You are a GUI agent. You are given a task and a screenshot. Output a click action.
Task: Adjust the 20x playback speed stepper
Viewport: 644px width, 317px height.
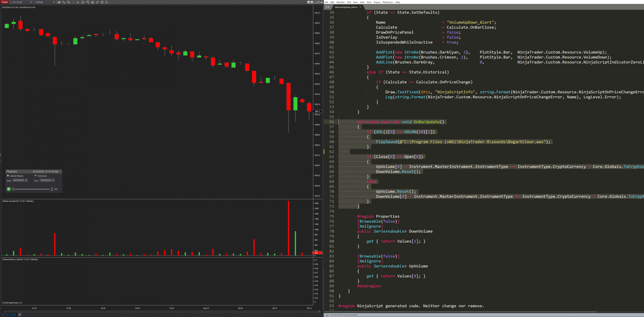(x=52, y=189)
